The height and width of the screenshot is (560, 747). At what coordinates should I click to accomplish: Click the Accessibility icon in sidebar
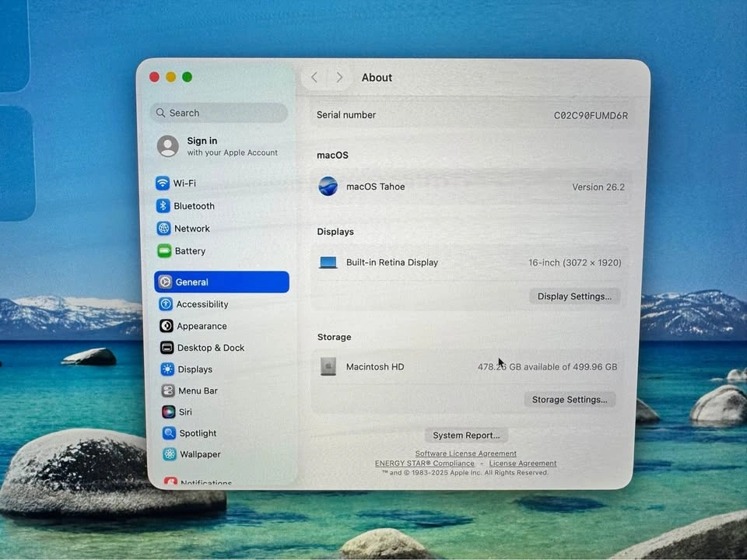[x=166, y=304]
